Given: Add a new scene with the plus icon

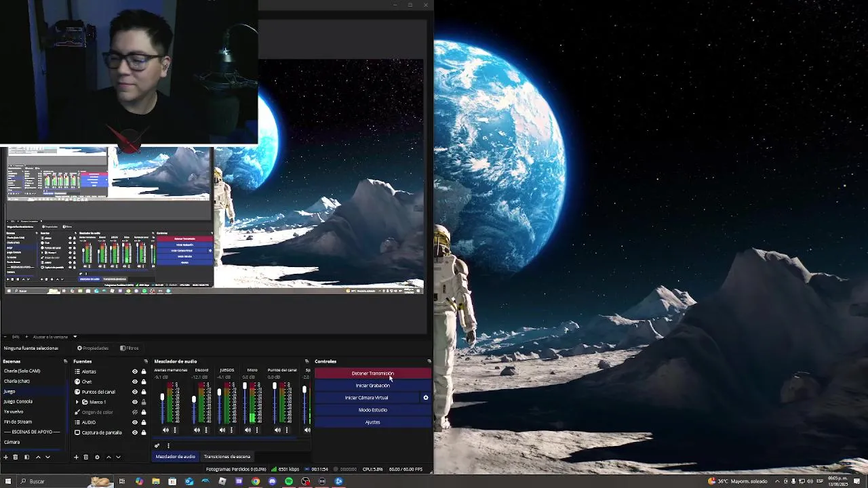Looking at the screenshot, I should (x=5, y=457).
